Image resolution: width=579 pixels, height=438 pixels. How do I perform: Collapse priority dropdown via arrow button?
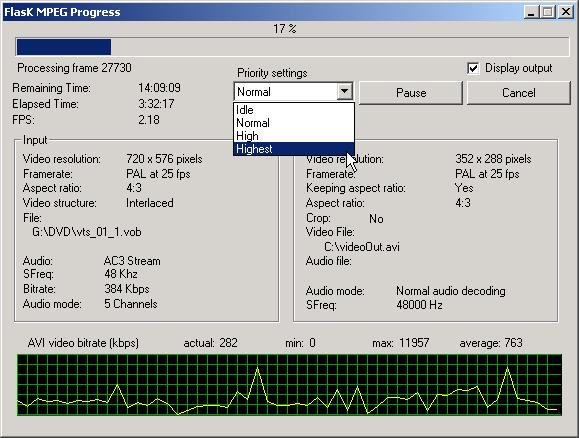pos(344,91)
